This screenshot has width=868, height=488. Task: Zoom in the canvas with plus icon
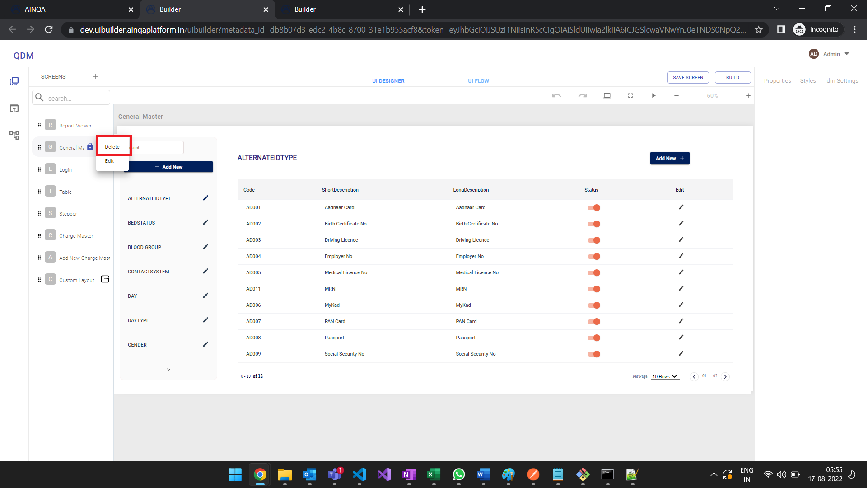click(748, 96)
